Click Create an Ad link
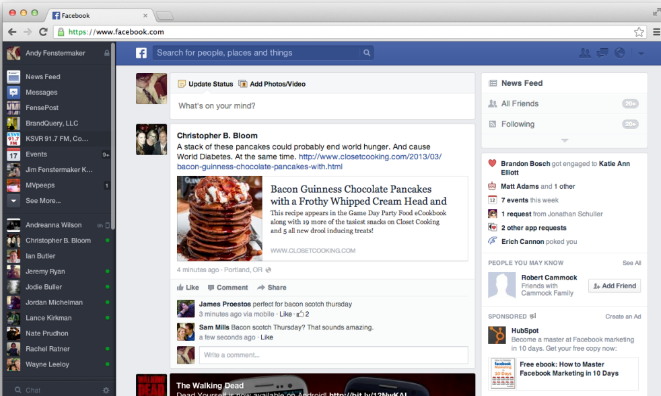 (x=623, y=316)
